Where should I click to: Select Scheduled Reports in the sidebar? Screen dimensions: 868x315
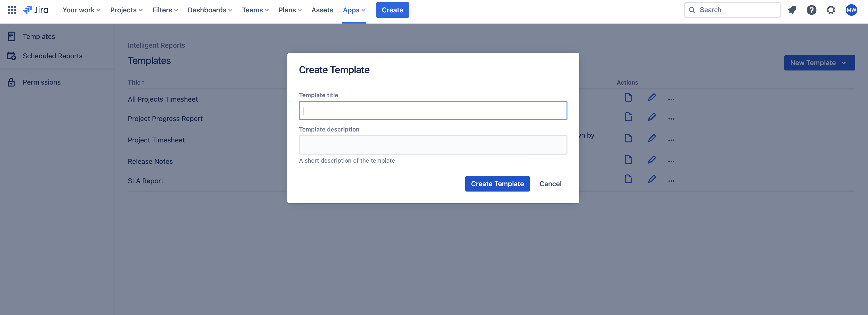[x=52, y=56]
